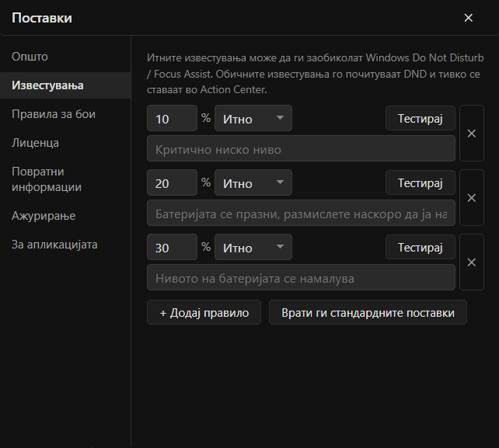Remove the 20% notification rule
The height and width of the screenshot is (448, 499).
[472, 198]
